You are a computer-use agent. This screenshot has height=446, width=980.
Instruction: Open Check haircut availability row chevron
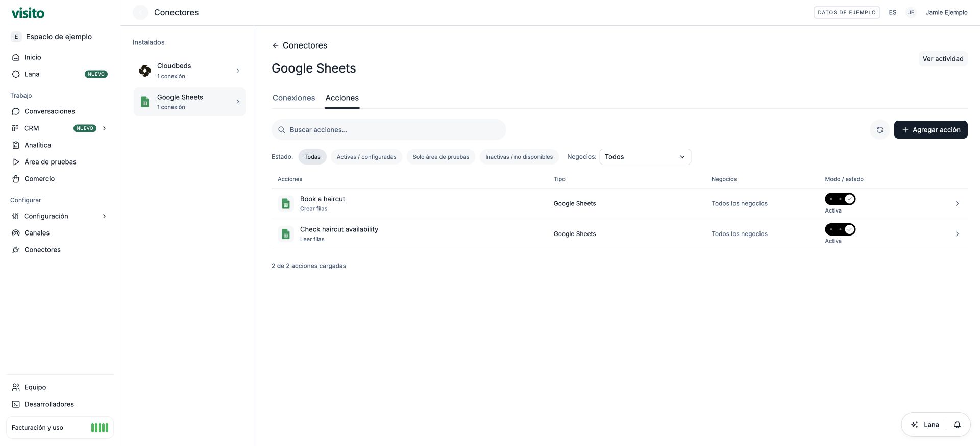coord(957,234)
